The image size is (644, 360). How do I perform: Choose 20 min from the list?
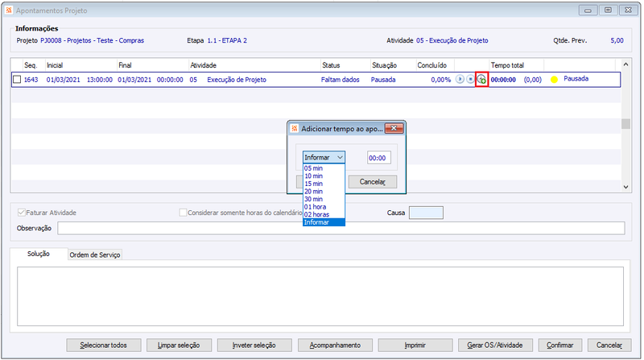324,192
